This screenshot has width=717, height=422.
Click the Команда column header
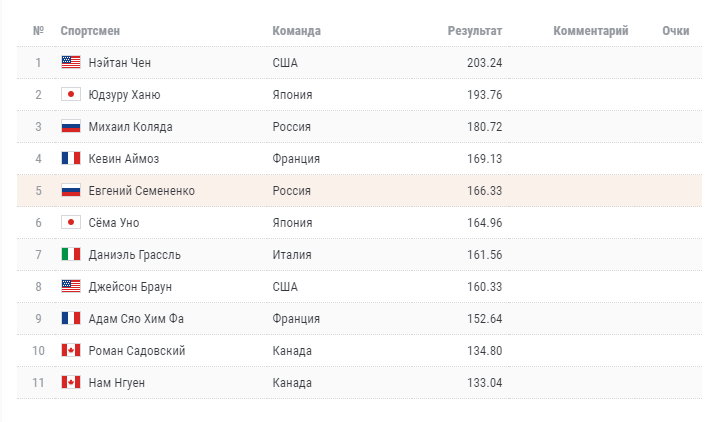[296, 31]
